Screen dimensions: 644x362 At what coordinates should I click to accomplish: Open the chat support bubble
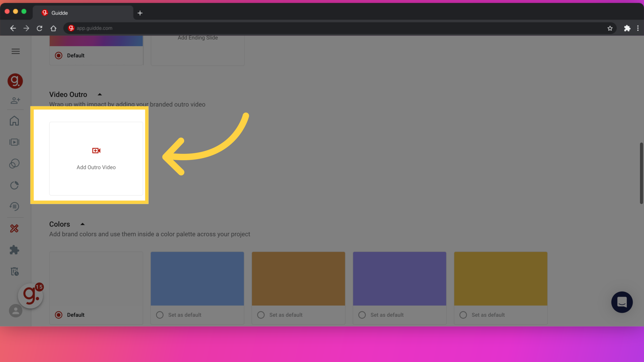click(x=622, y=302)
